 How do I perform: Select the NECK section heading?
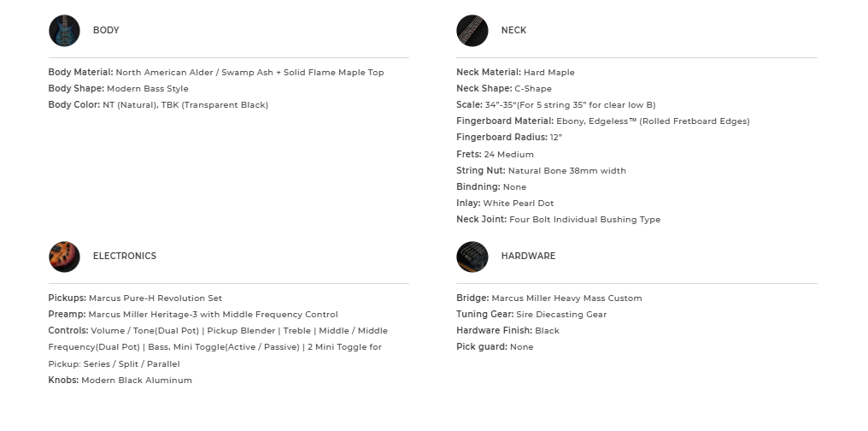coord(513,31)
